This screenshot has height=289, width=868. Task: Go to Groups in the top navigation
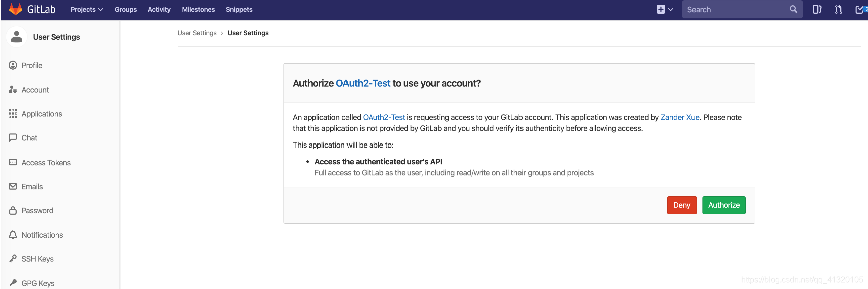[x=126, y=9]
